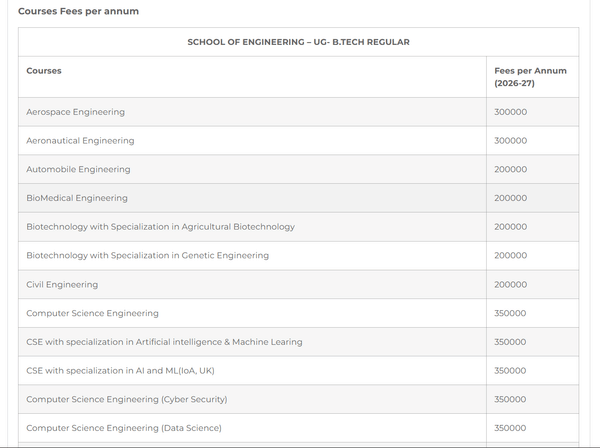Click Computer Science Engineering (Data Science)
600x448 pixels.
(x=124, y=428)
